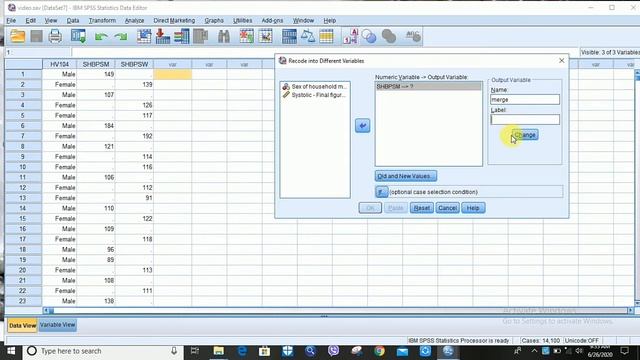The image size is (640, 360).
Task: Click the cell showing 192
Action: click(134, 136)
